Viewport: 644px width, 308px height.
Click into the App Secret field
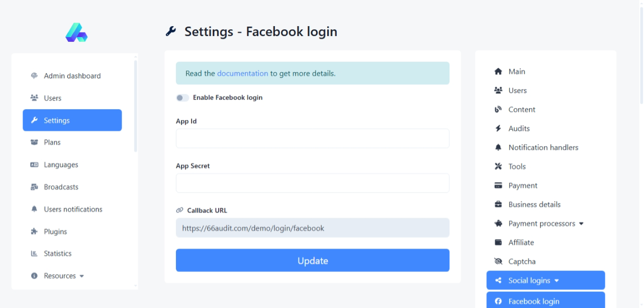point(312,183)
